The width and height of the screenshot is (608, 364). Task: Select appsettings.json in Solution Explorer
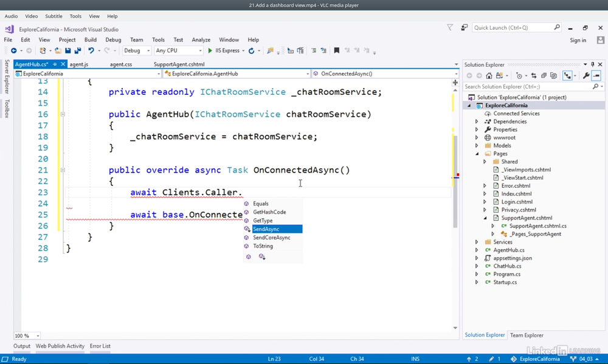tap(512, 258)
